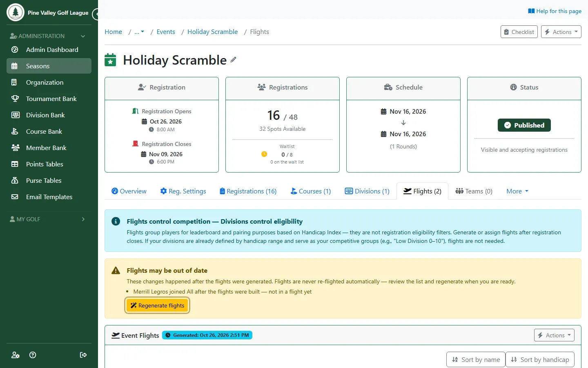Click the sign out icon in sidebar
This screenshot has width=588, height=368.
(83, 355)
